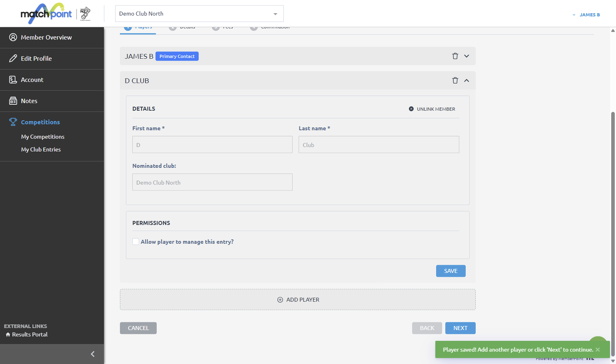The width and height of the screenshot is (616, 364).
Task: Open the Results Portal external link
Action: point(26,334)
